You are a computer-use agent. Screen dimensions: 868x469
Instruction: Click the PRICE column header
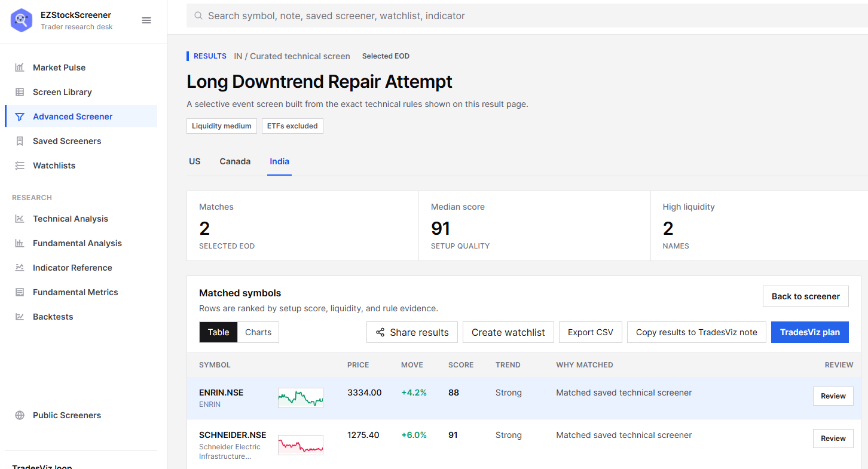coord(358,365)
